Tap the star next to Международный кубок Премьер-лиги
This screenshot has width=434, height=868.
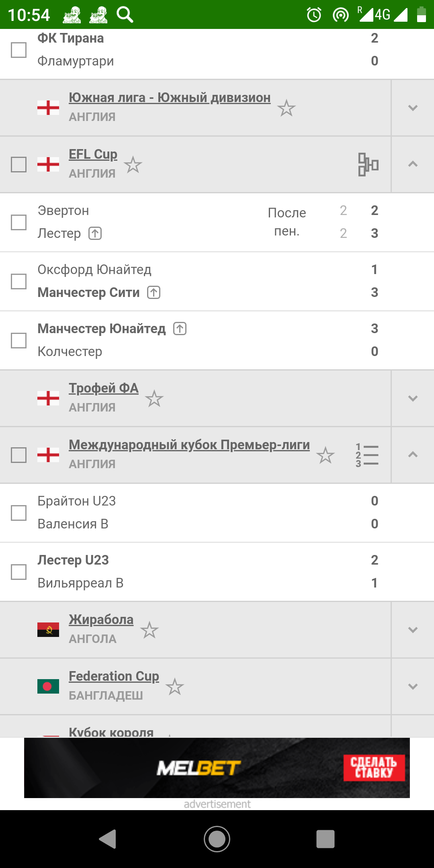pos(325,455)
